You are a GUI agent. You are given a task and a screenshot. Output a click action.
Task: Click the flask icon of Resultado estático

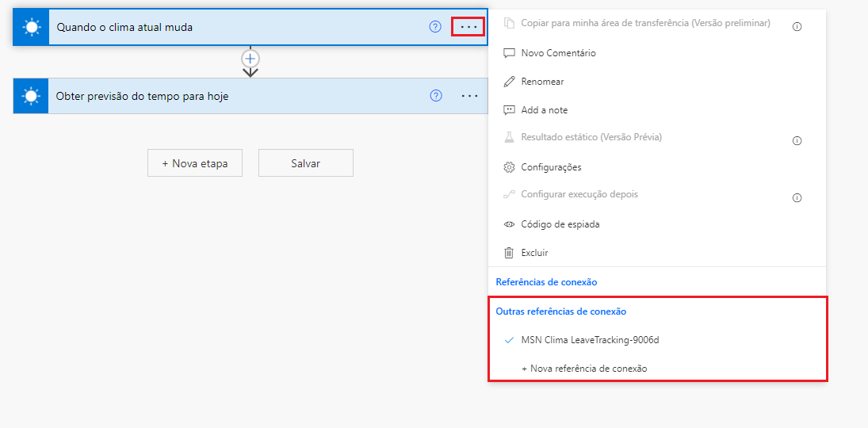tap(509, 137)
